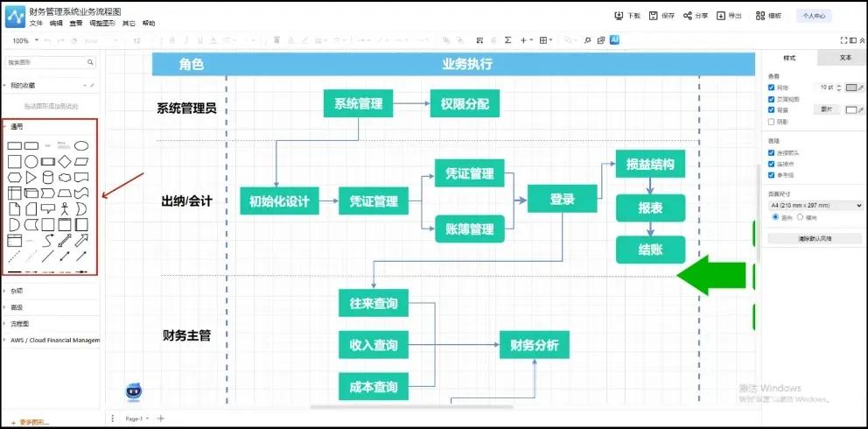Click the Download (下载) icon button
The width and height of the screenshot is (868, 429).
pos(619,16)
